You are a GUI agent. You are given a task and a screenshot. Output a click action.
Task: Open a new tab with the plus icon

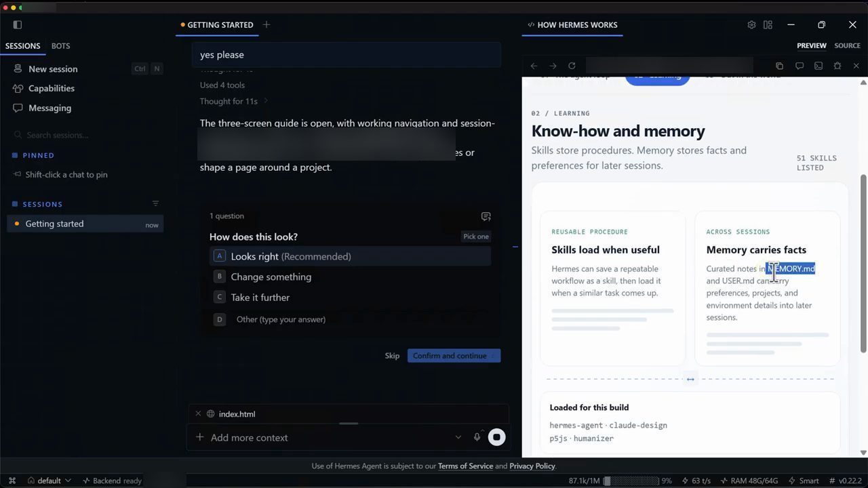coord(267,24)
